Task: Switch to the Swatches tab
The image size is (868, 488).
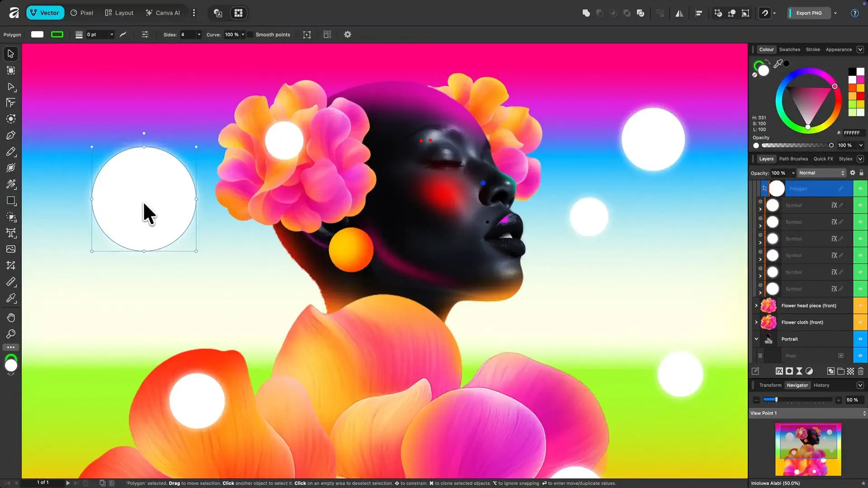Action: (x=789, y=49)
